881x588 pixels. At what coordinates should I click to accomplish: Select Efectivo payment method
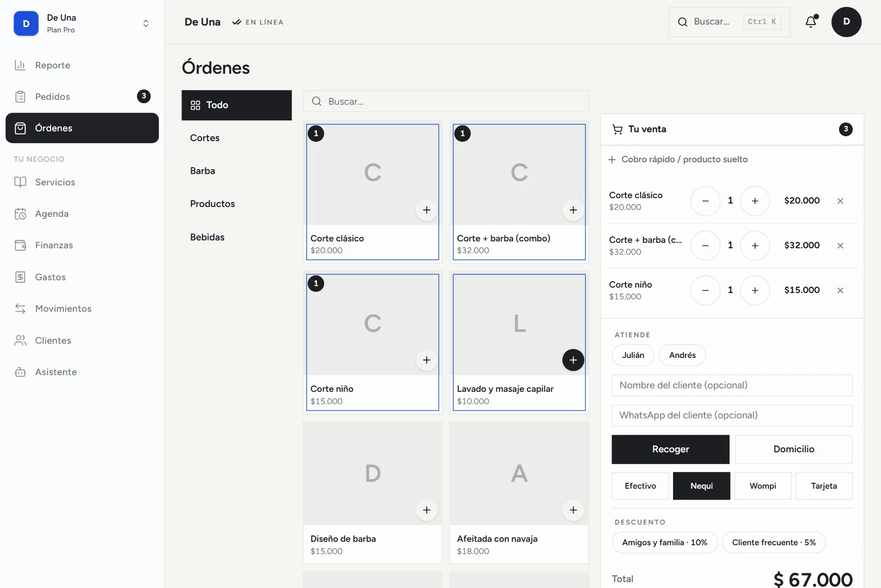[x=641, y=486]
